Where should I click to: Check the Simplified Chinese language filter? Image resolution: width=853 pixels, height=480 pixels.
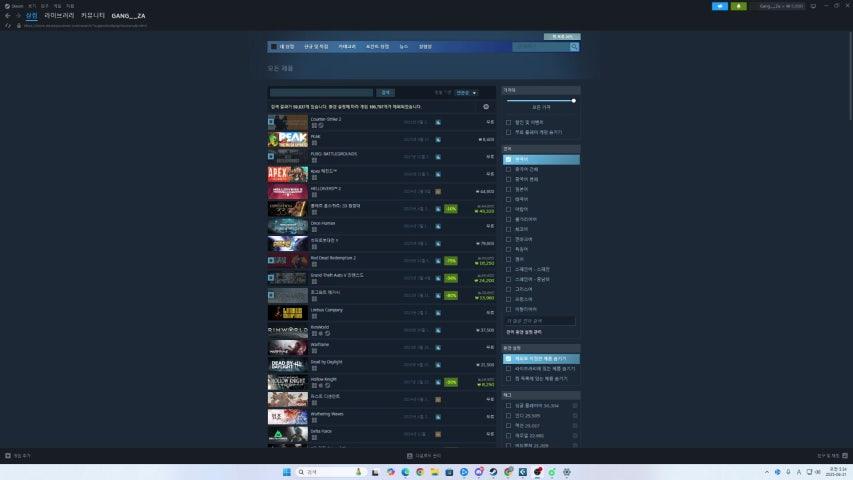coord(509,169)
